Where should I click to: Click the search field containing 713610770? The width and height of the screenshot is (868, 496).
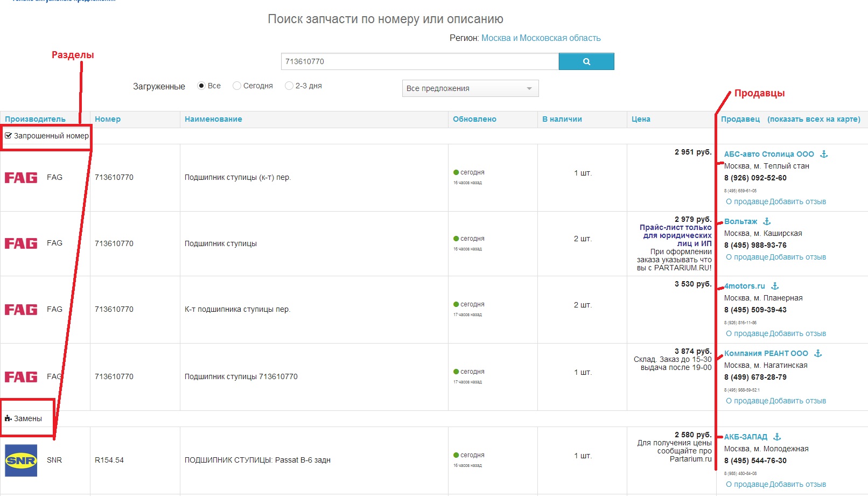(420, 61)
